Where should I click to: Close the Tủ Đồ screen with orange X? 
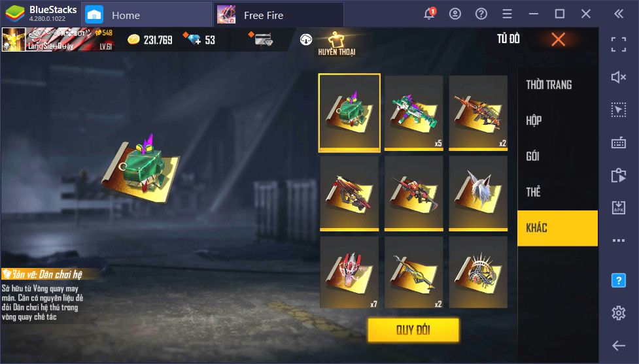pos(558,39)
